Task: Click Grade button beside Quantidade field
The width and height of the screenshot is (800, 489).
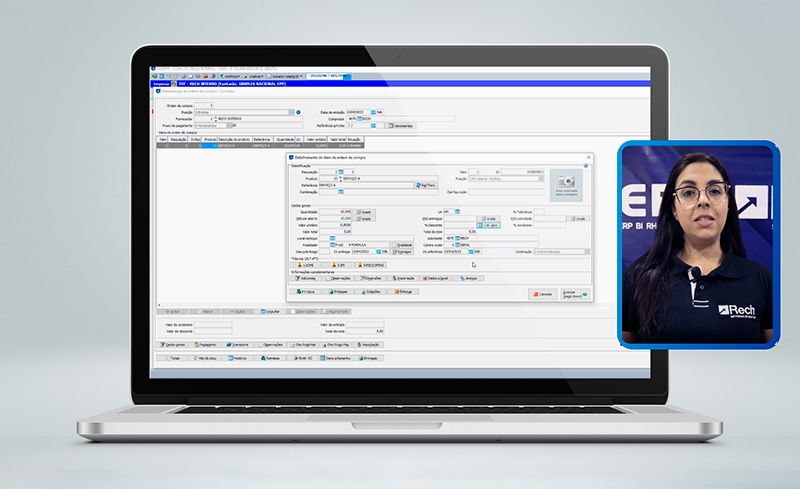Action: click(365, 212)
